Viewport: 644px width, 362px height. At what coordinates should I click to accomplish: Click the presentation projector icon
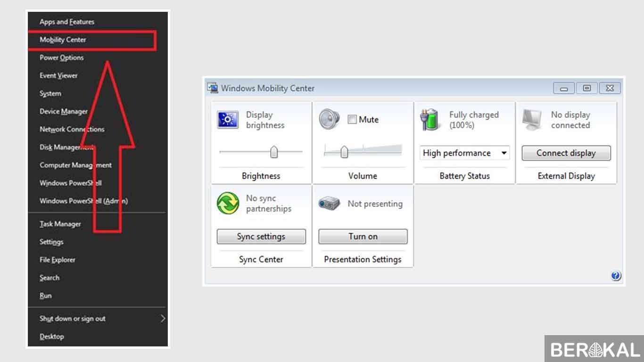coord(329,204)
